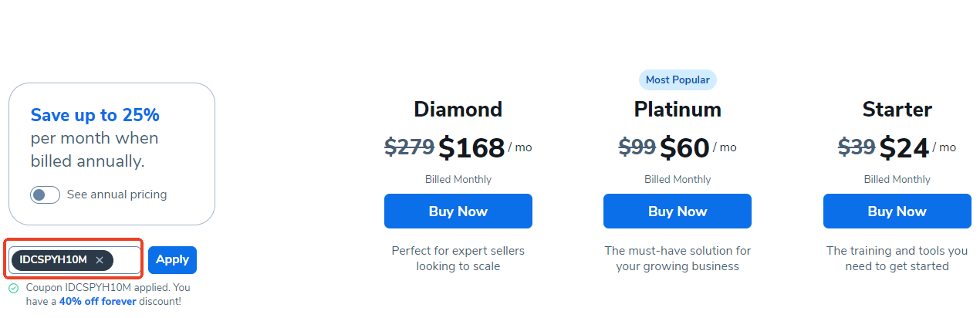This screenshot has height=318, width=980.
Task: Click the IDCSPYH10M coupon chip label
Action: click(x=53, y=260)
